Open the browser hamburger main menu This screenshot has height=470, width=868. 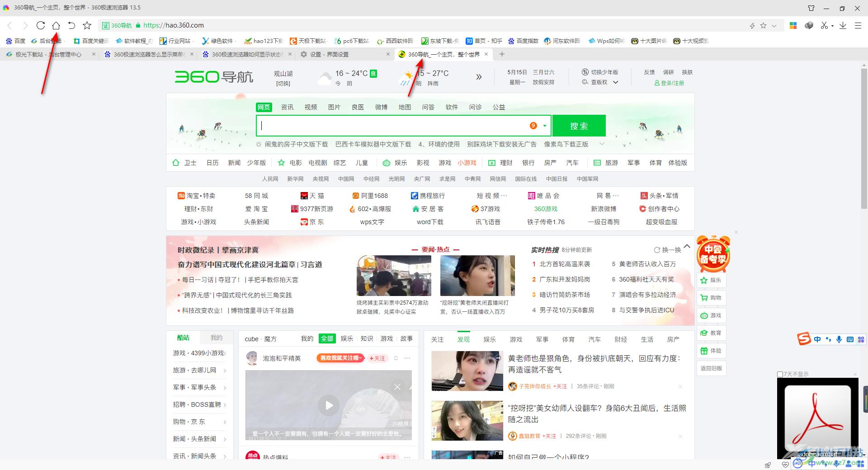858,26
